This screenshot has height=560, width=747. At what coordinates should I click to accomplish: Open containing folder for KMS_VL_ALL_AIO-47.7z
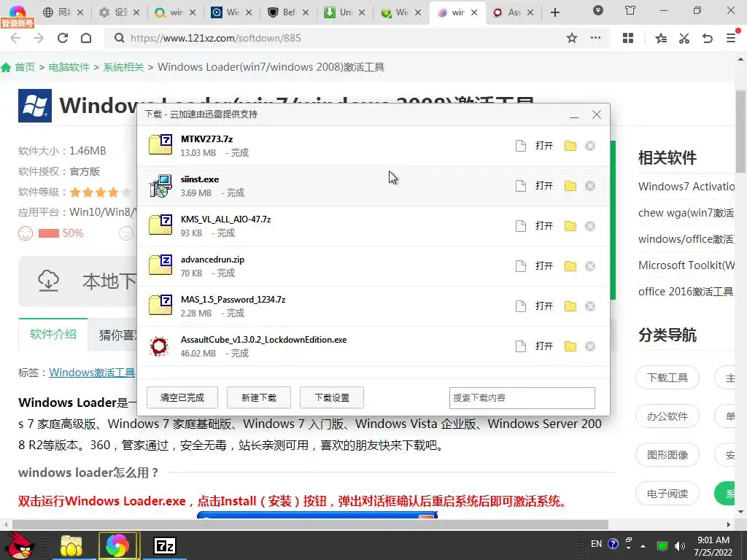(x=570, y=226)
